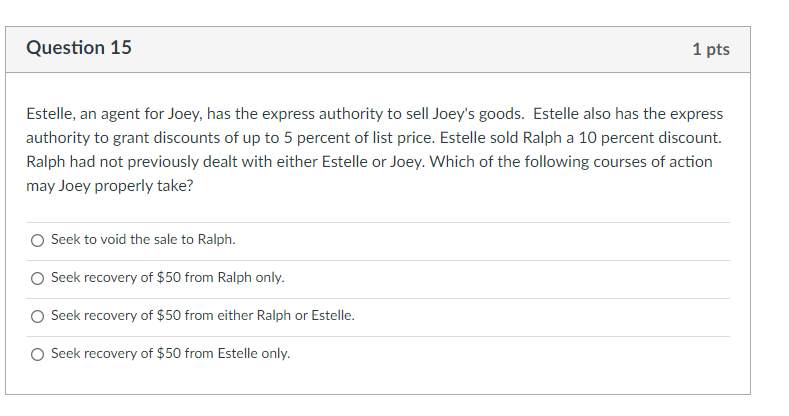Click the phrase '5 percent of list price'

coord(359,138)
